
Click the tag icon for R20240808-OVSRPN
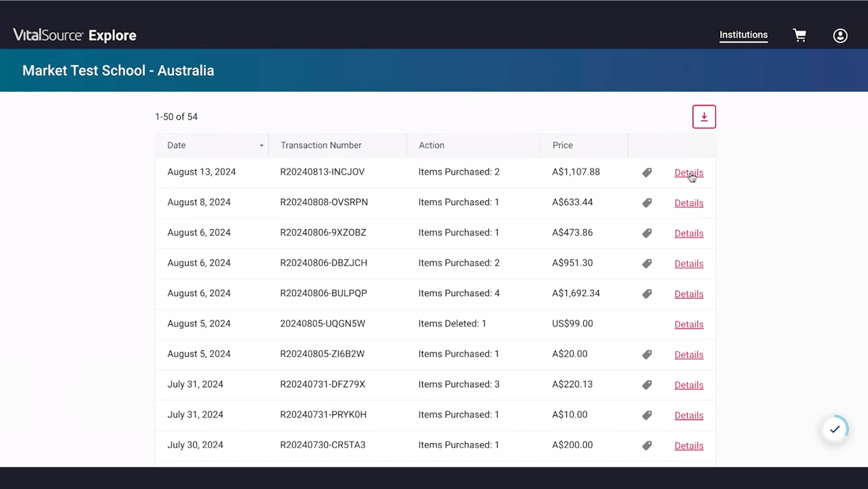[x=647, y=203]
